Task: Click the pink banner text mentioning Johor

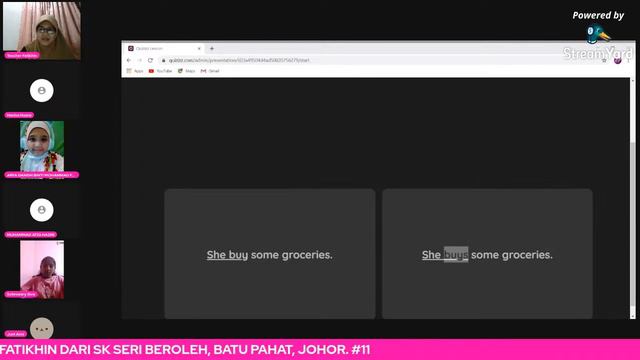Action: [x=185, y=350]
